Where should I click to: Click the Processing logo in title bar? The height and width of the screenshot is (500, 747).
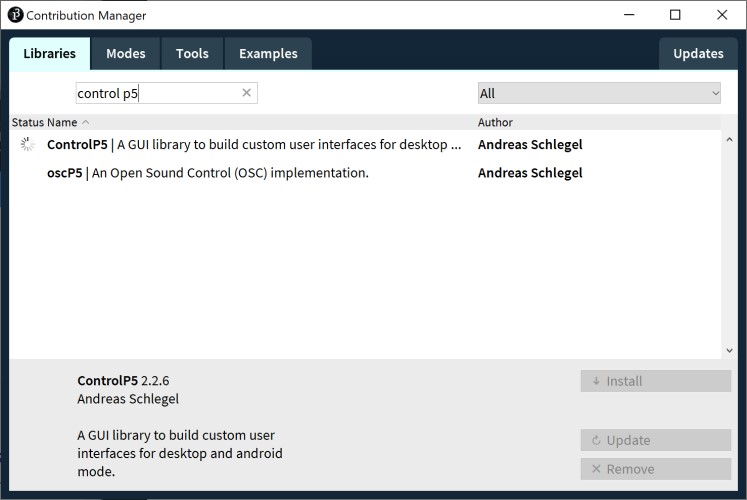(15, 15)
